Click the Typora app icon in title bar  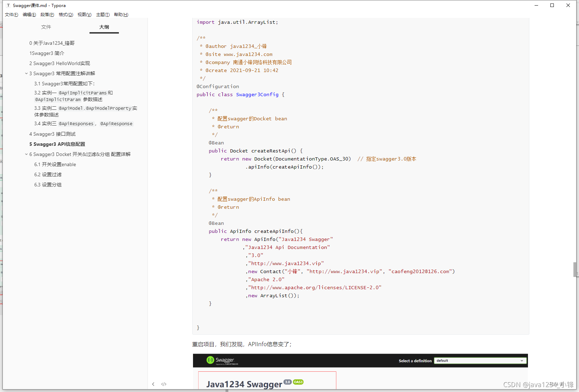[8, 5]
